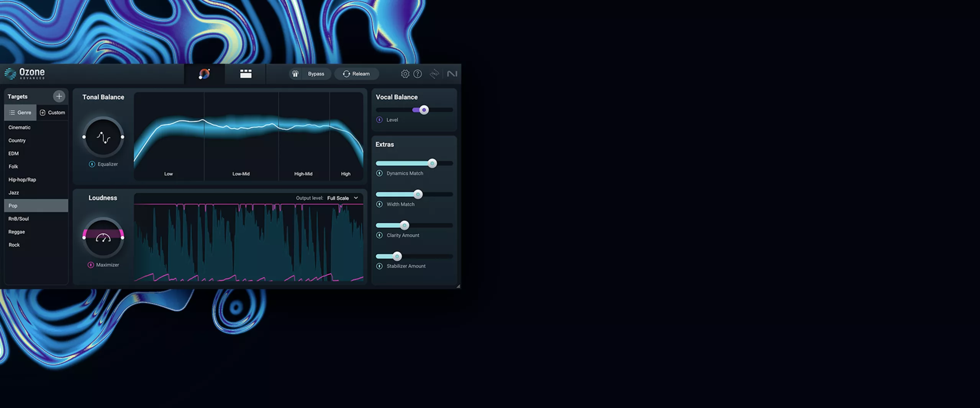Viewport: 980px width, 408px height.
Task: Click the iZotope swirl icon in header
Action: (x=434, y=74)
